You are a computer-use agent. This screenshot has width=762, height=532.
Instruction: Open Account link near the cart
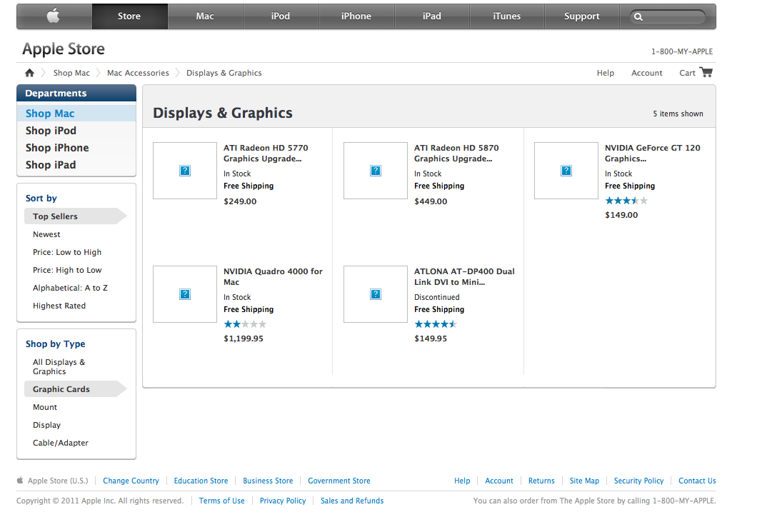tap(647, 73)
